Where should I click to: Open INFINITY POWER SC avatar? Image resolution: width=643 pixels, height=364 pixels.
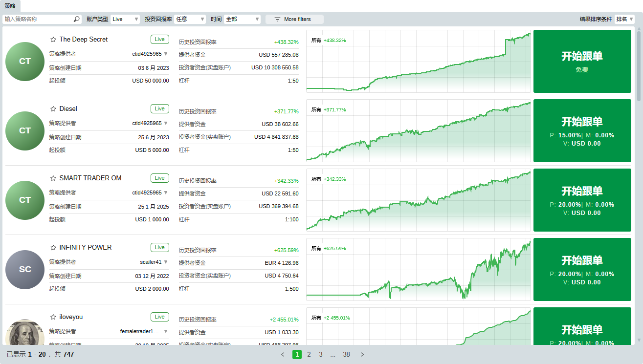(25, 270)
